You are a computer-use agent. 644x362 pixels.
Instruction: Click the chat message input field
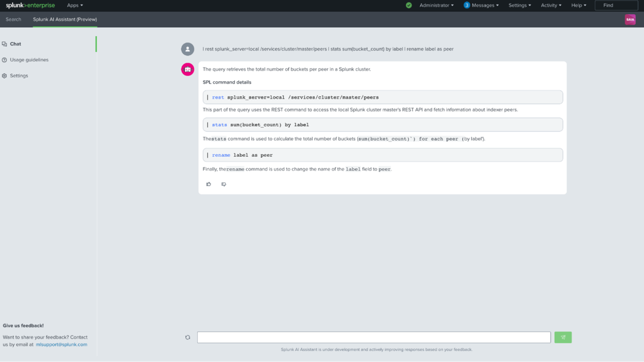point(374,338)
